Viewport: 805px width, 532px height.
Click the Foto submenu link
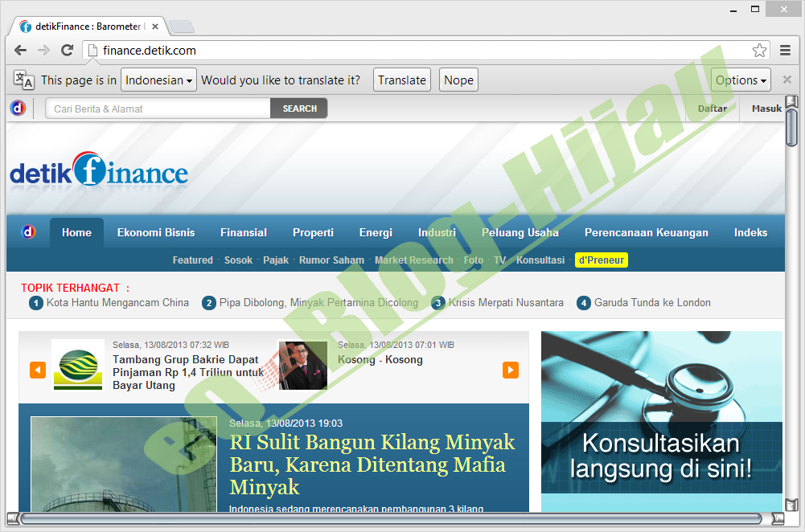(474, 260)
